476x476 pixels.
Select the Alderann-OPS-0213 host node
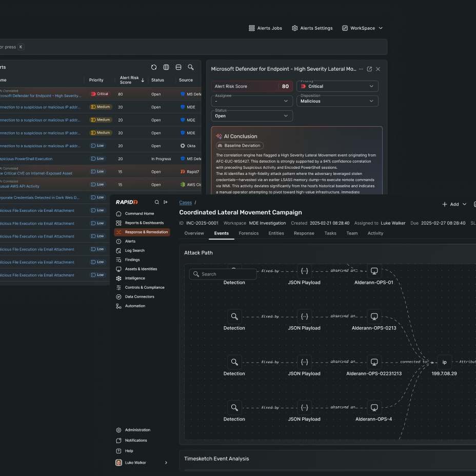point(374,316)
